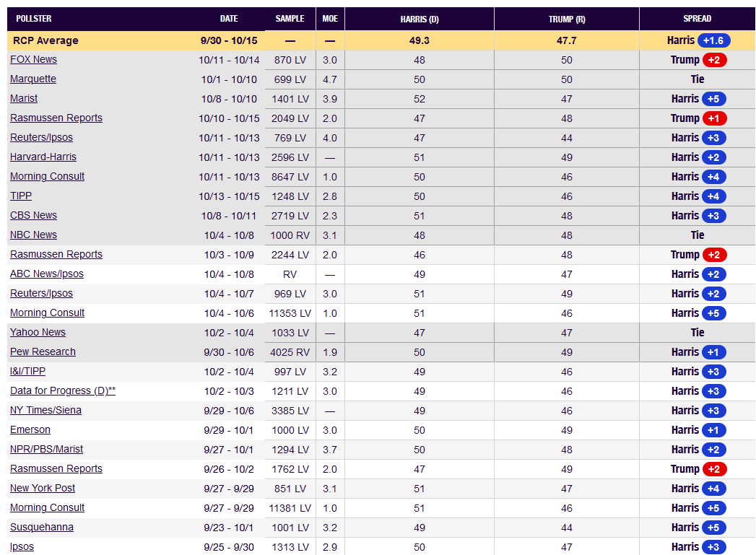Viewport: 756px width, 555px height.
Task: Click the Marquette pollster link
Action: 33,79
